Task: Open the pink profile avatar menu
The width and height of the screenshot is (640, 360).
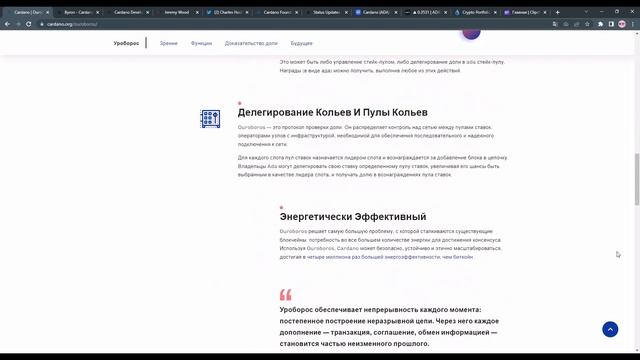Action: click(x=622, y=24)
